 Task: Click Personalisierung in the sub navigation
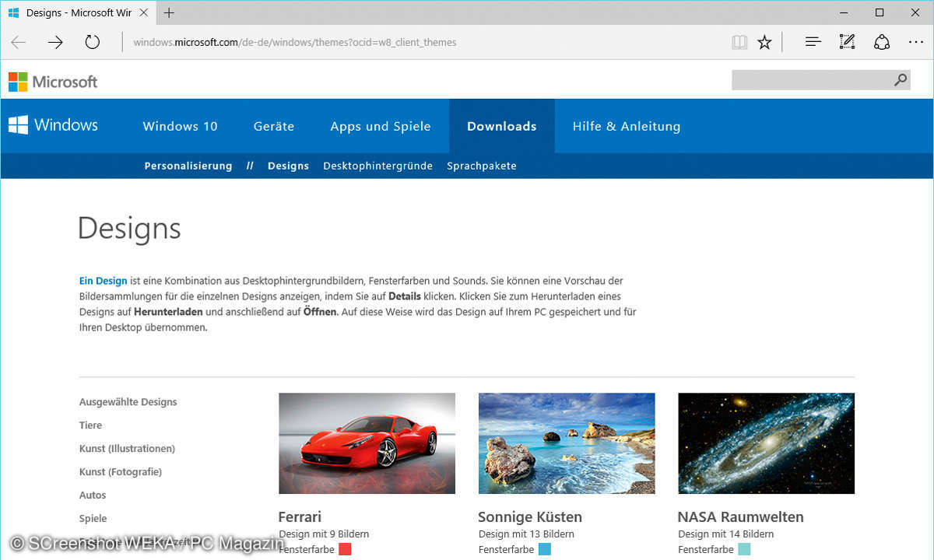click(x=188, y=166)
